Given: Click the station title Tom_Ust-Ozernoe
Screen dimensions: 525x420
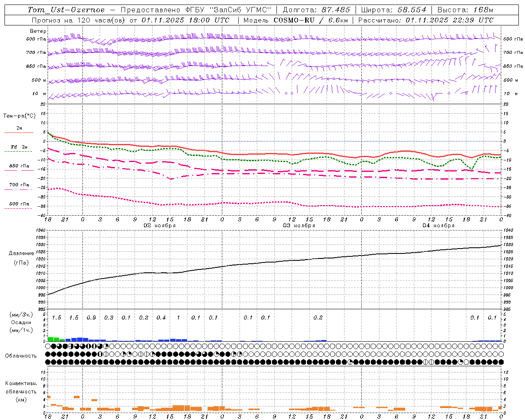Looking at the screenshot, I should coord(66,10).
